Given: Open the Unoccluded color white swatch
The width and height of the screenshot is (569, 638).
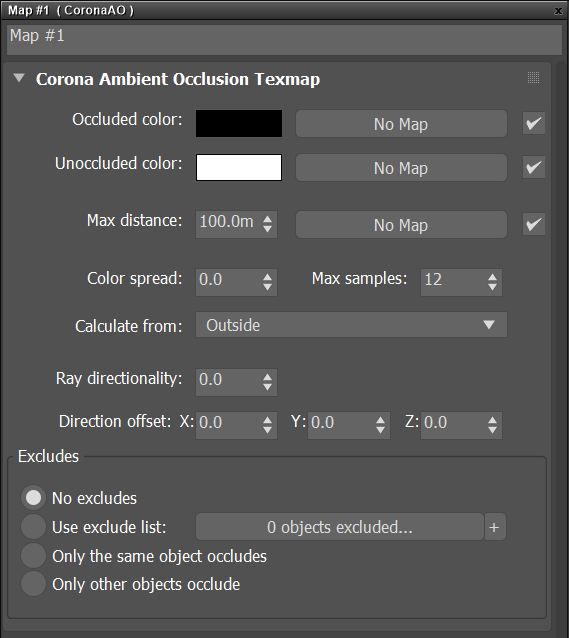Looking at the screenshot, I should [239, 167].
